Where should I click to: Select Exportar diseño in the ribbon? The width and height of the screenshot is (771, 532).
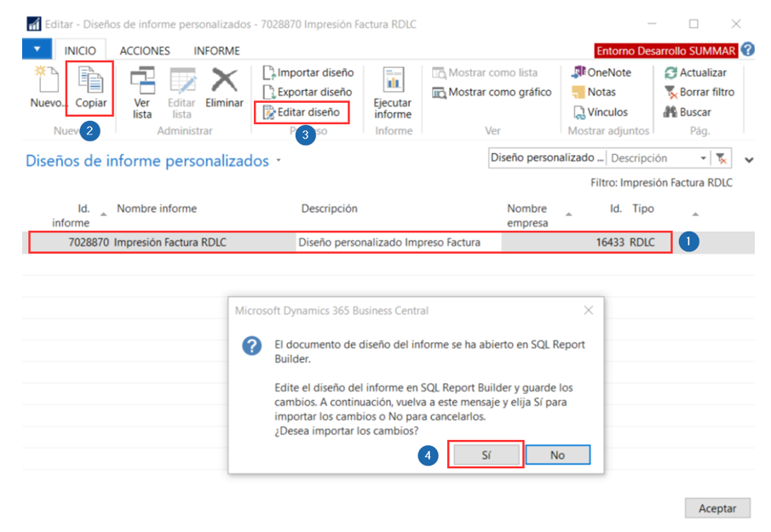[307, 92]
